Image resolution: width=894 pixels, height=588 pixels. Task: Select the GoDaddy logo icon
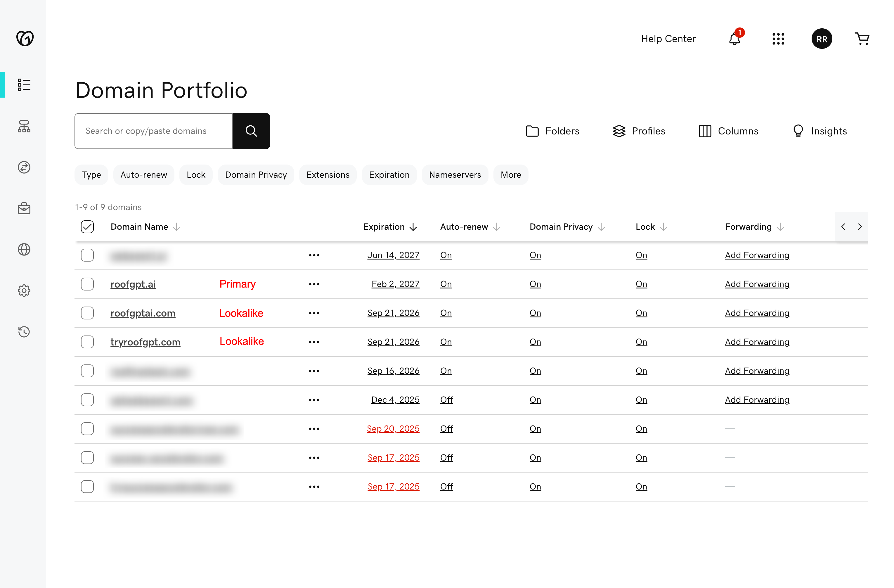point(24,38)
